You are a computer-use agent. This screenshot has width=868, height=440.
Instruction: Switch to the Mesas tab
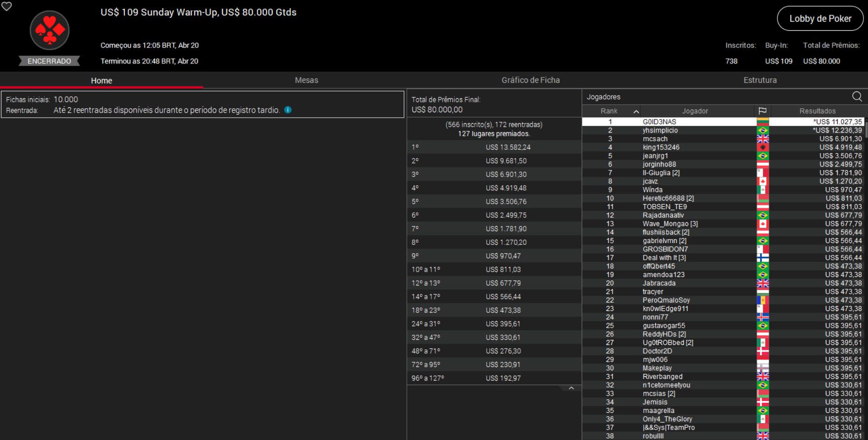point(306,80)
